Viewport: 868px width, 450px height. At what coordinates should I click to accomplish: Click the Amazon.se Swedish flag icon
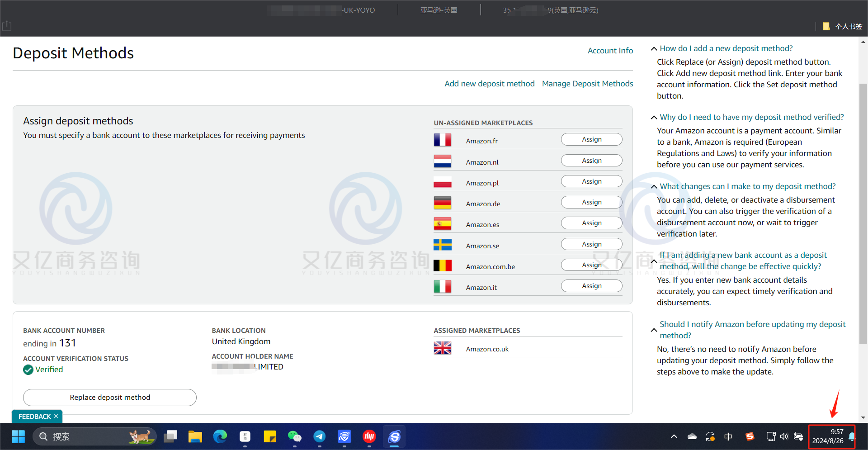[x=442, y=245]
